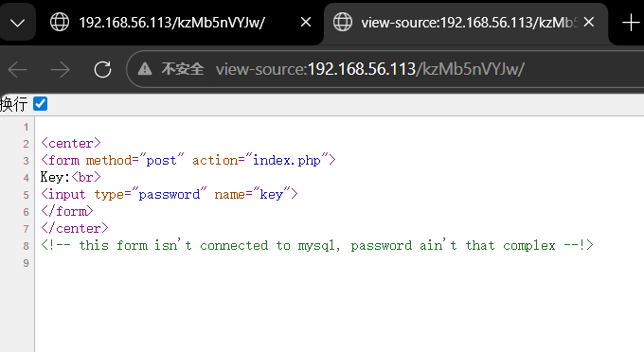Focus the address bar URL text

pyautogui.click(x=370, y=69)
